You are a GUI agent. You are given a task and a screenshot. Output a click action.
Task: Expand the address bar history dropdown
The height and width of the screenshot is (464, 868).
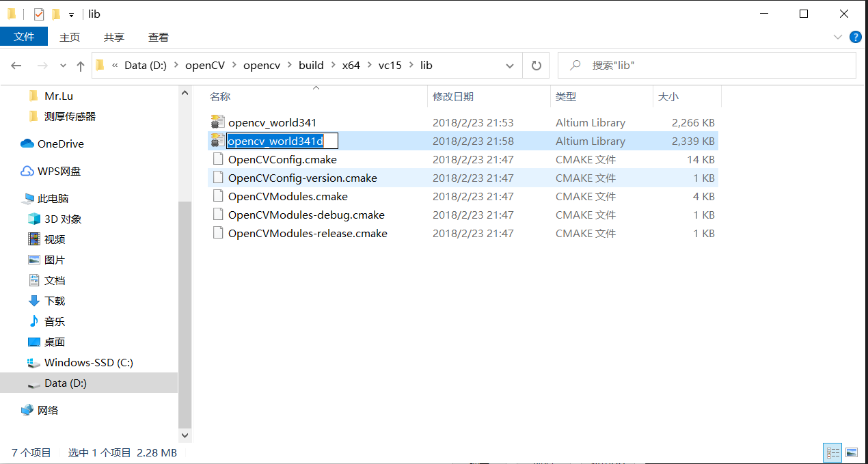tap(510, 65)
